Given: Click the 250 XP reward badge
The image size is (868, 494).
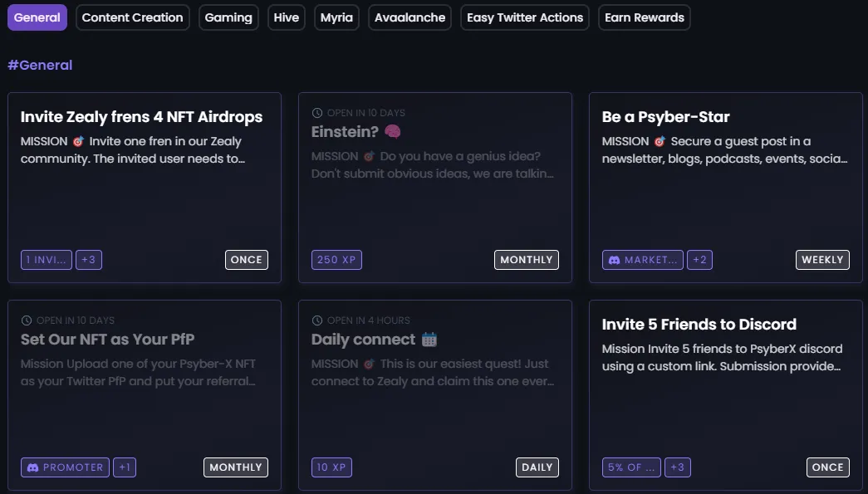Looking at the screenshot, I should pyautogui.click(x=336, y=260).
